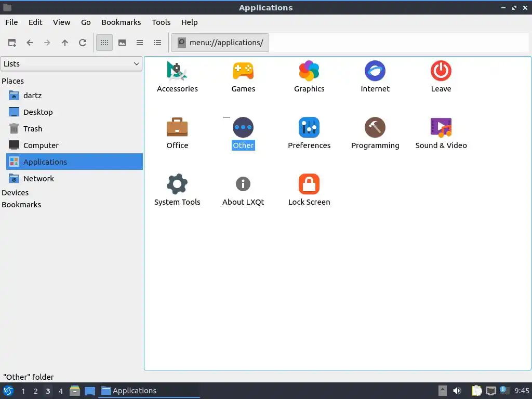Open the Tools menu
532x399 pixels.
tap(161, 22)
